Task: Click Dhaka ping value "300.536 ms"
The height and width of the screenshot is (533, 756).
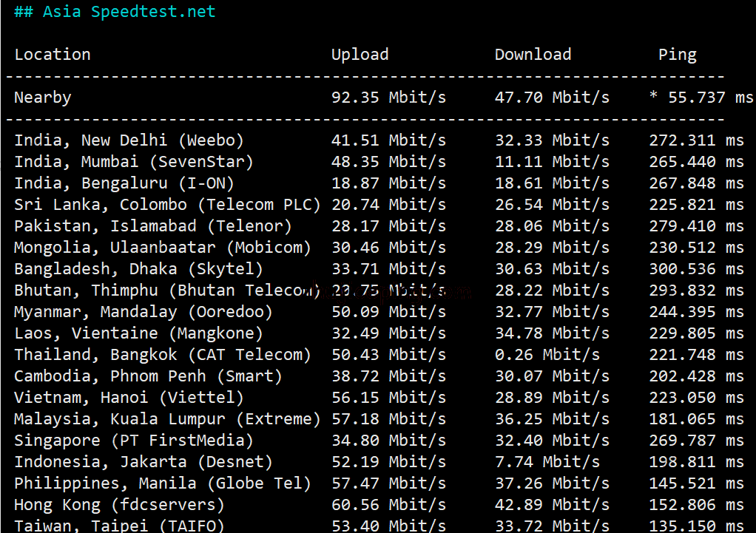Action: [696, 269]
